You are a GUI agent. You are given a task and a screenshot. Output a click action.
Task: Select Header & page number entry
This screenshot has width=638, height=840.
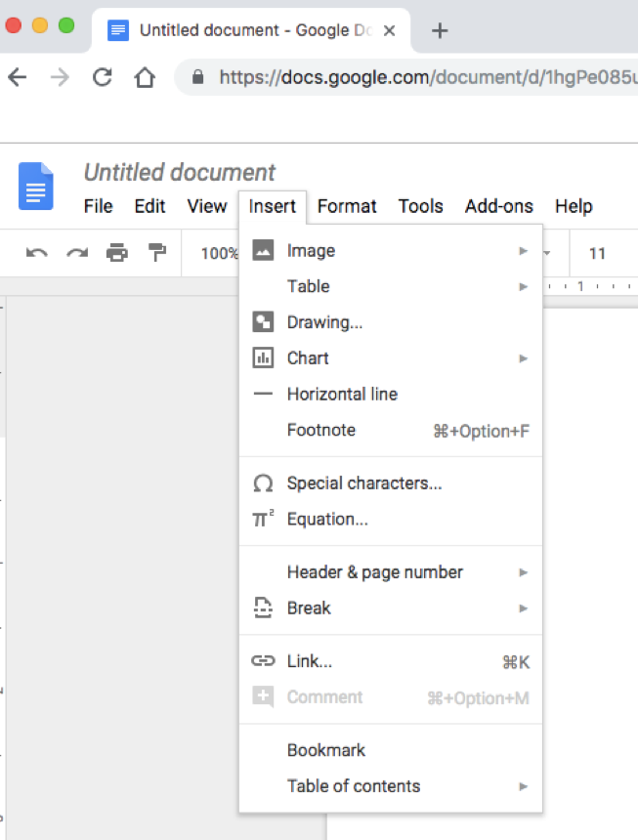coord(391,572)
